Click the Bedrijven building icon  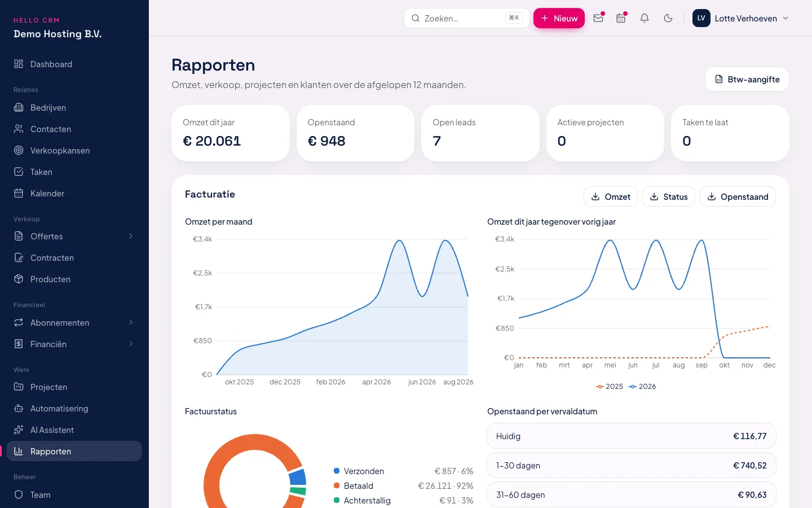[19, 107]
